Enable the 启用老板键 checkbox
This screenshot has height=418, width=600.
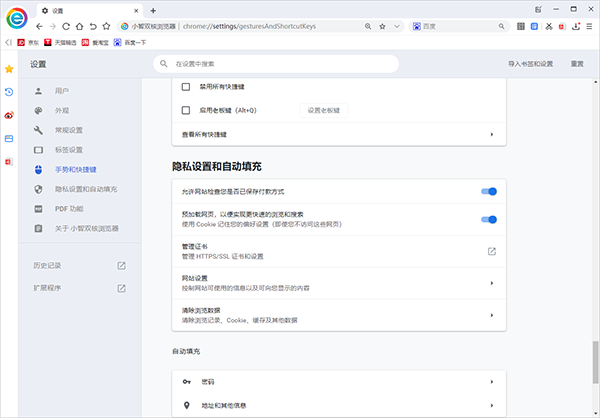(x=186, y=110)
